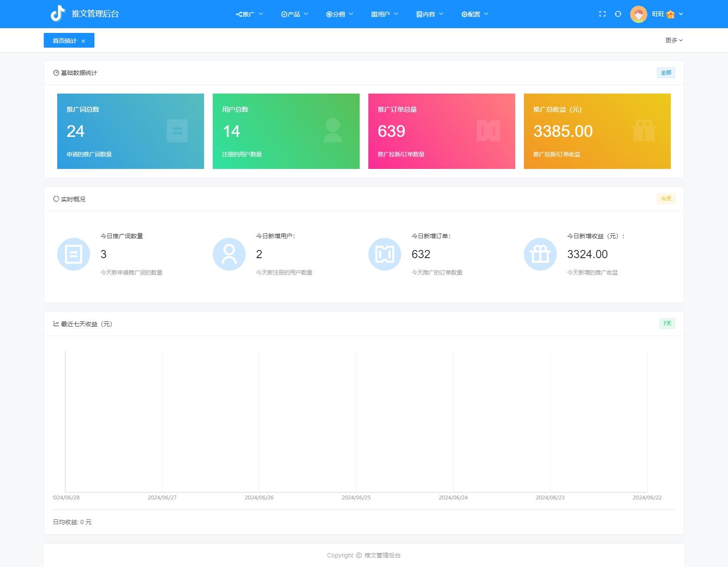Click the 今天 tag button
The width and height of the screenshot is (728, 567).
pyautogui.click(x=666, y=199)
